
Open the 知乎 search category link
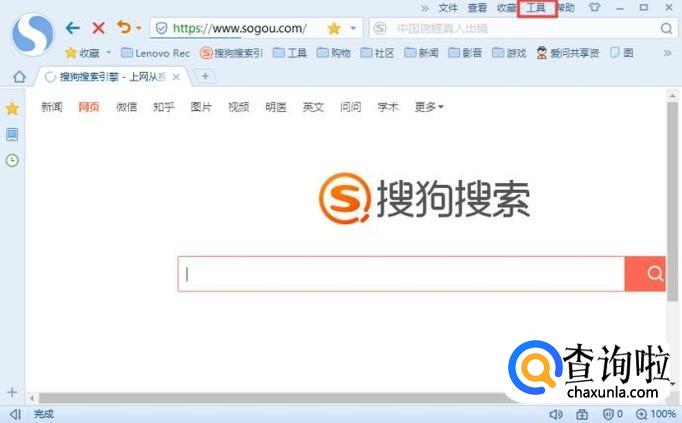point(164,107)
